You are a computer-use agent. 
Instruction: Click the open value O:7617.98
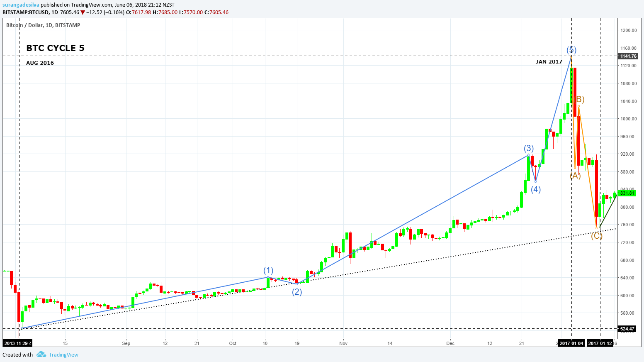[x=139, y=12]
